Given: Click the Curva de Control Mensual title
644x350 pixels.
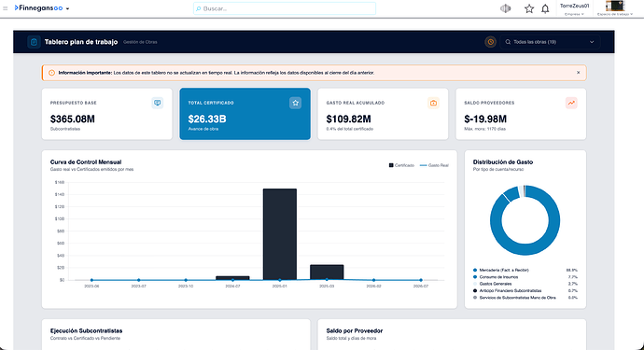Looking at the screenshot, I should 86,161.
